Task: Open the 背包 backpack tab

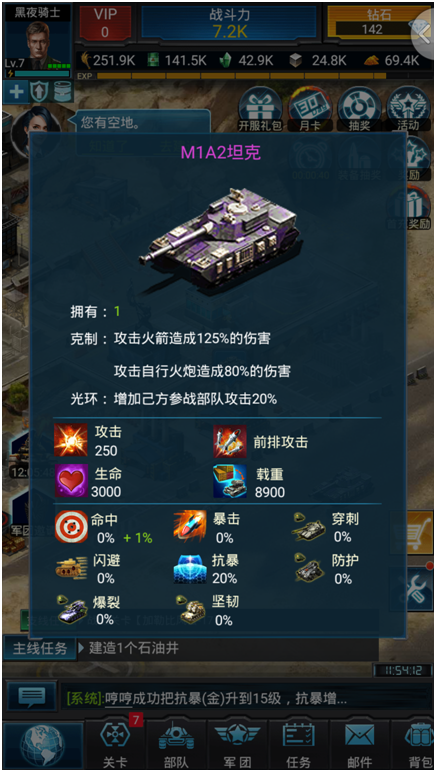Action: [x=416, y=745]
